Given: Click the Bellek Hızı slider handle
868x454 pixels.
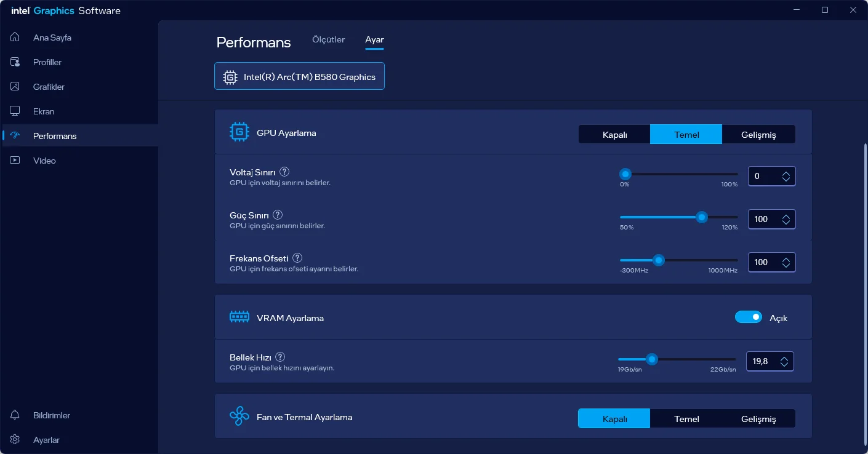Looking at the screenshot, I should [651, 359].
